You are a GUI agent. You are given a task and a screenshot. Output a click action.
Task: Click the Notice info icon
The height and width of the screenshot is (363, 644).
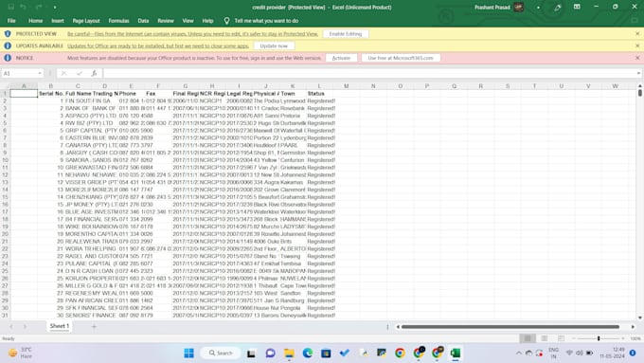[8, 58]
